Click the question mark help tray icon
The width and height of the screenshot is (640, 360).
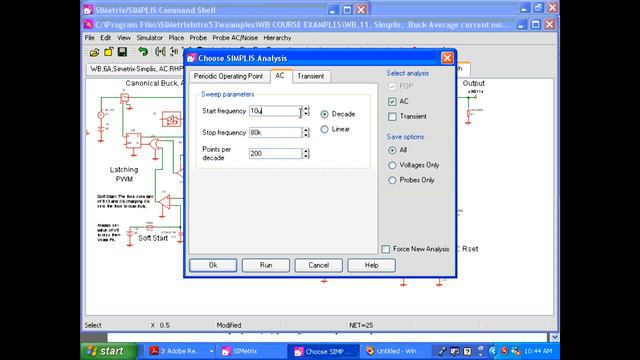(467, 351)
